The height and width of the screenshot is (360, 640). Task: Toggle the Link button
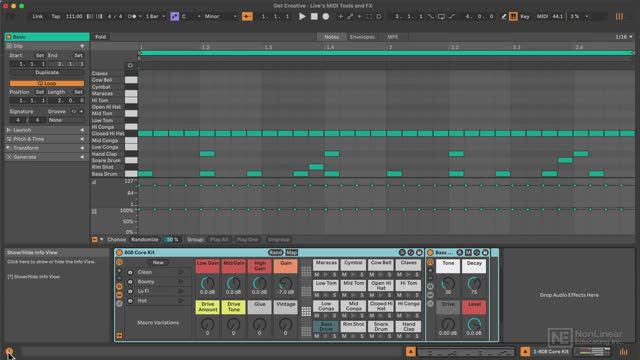[38, 16]
